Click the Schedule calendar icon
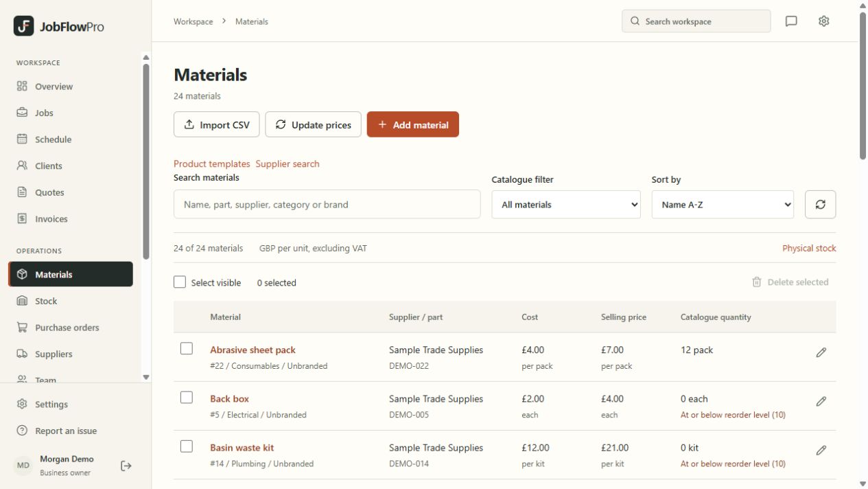Image resolution: width=868 pixels, height=489 pixels. pos(22,139)
